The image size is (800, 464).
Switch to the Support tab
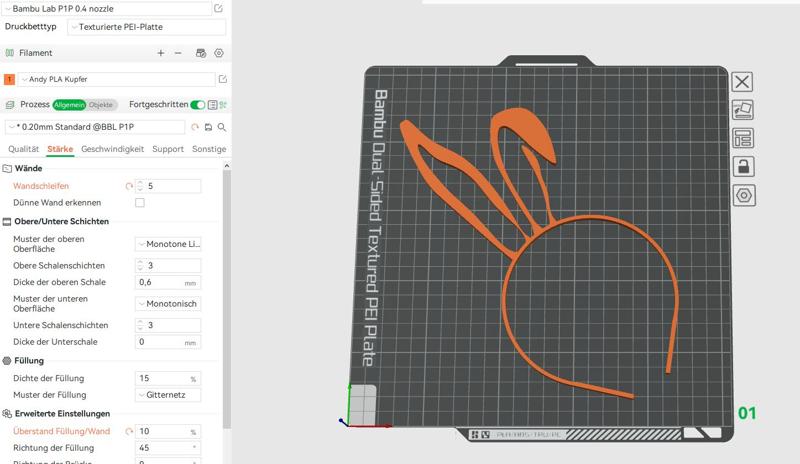click(168, 149)
